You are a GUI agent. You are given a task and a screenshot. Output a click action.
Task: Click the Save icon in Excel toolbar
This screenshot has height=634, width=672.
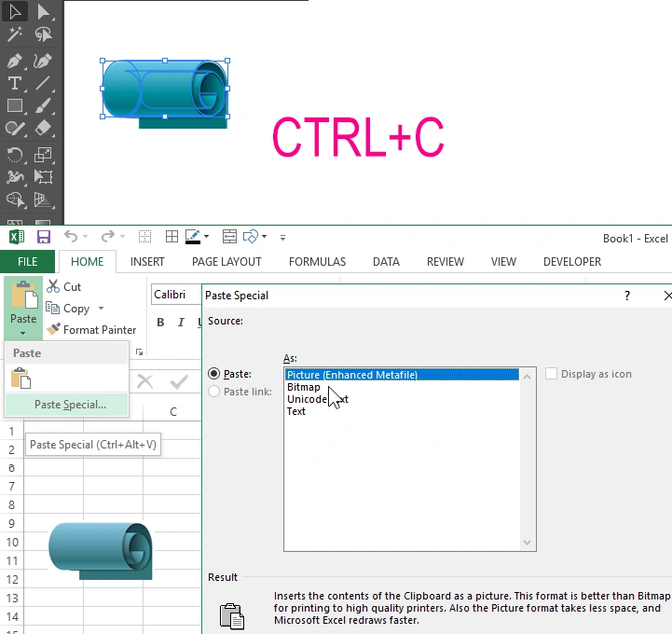(x=43, y=237)
